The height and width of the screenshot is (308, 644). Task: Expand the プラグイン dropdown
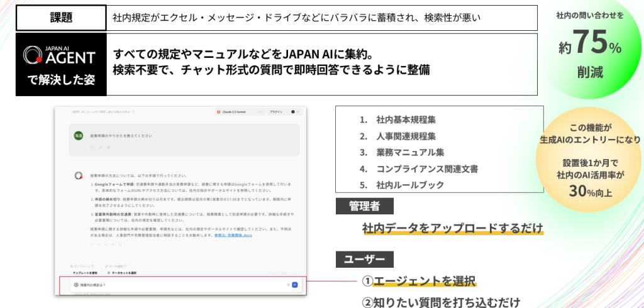point(284,112)
